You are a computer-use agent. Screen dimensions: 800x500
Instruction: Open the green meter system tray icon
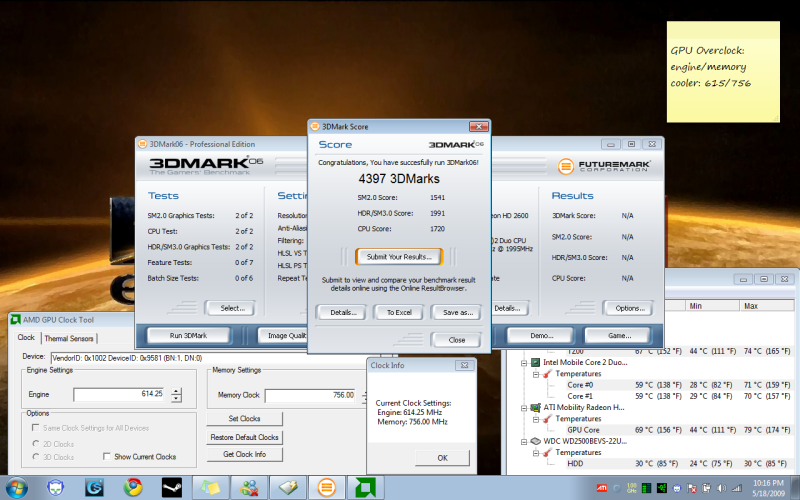(646, 488)
